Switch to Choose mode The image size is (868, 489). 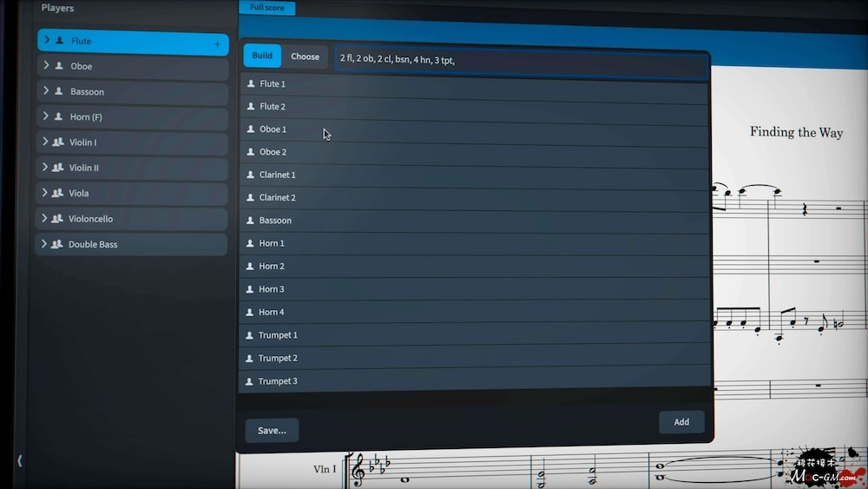[x=305, y=56]
